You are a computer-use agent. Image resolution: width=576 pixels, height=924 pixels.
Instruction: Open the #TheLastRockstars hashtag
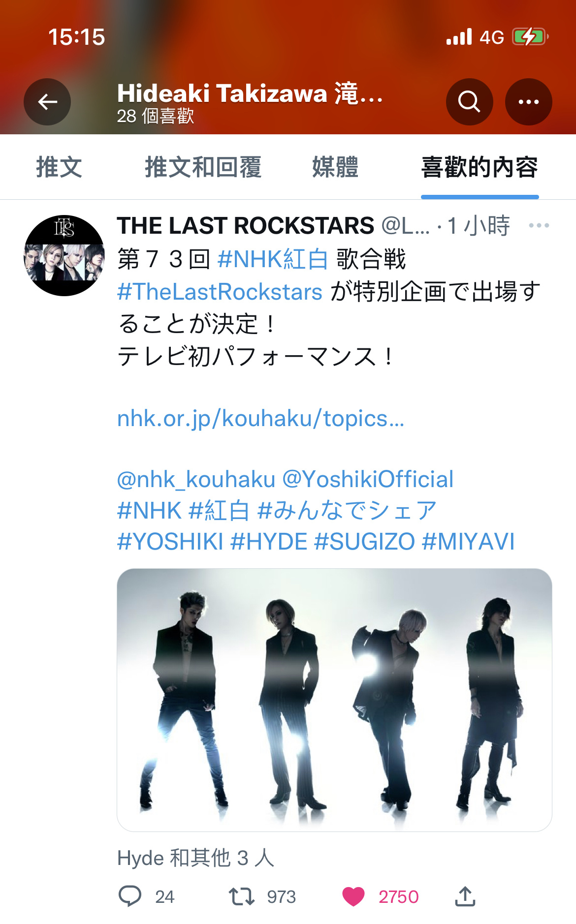[220, 292]
